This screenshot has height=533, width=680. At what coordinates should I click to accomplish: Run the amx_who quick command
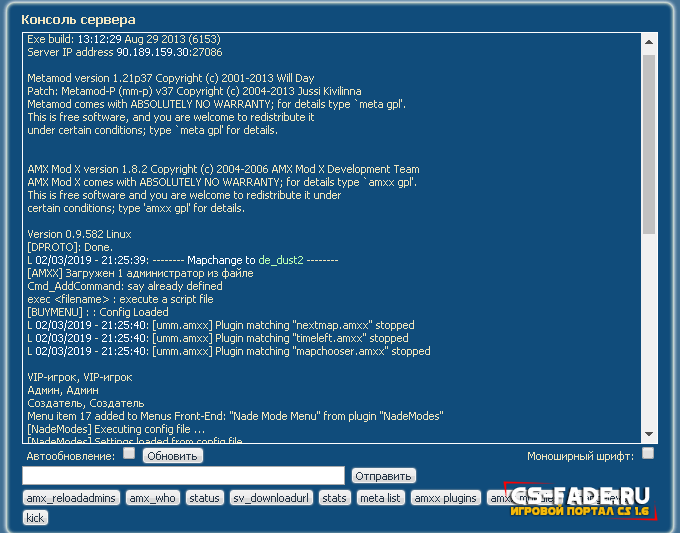tap(153, 498)
